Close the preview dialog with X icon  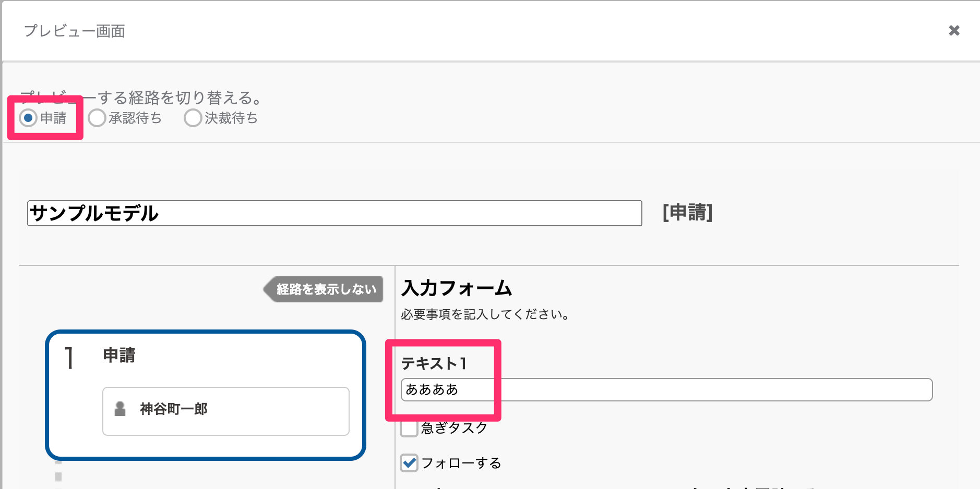954,31
